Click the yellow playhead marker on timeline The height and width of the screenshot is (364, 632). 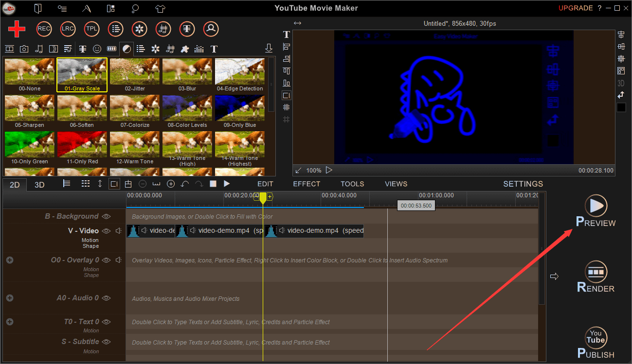pyautogui.click(x=263, y=197)
